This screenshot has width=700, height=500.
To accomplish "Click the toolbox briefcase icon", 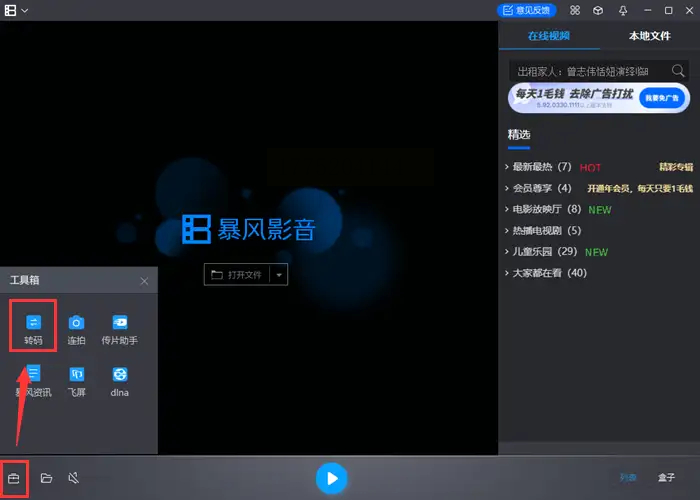I will point(14,479).
